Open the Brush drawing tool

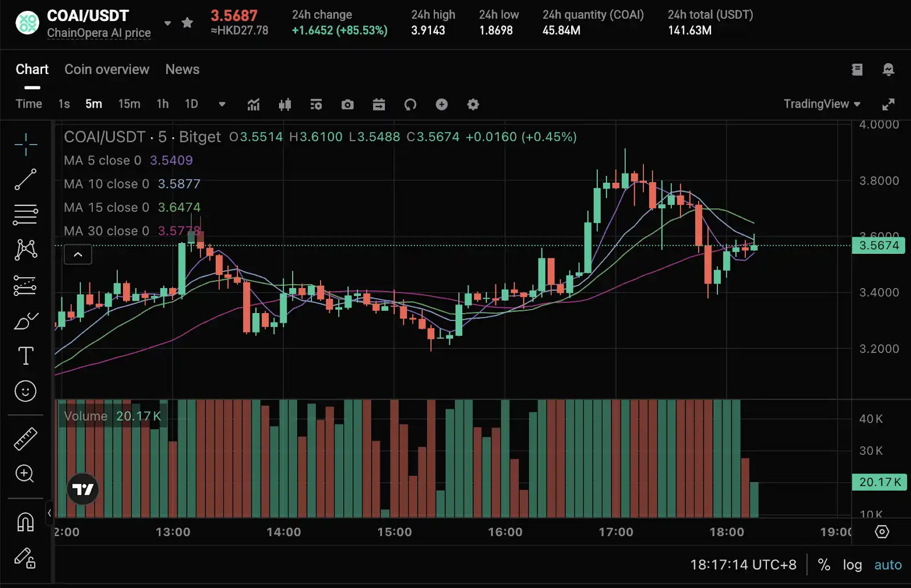tap(26, 322)
